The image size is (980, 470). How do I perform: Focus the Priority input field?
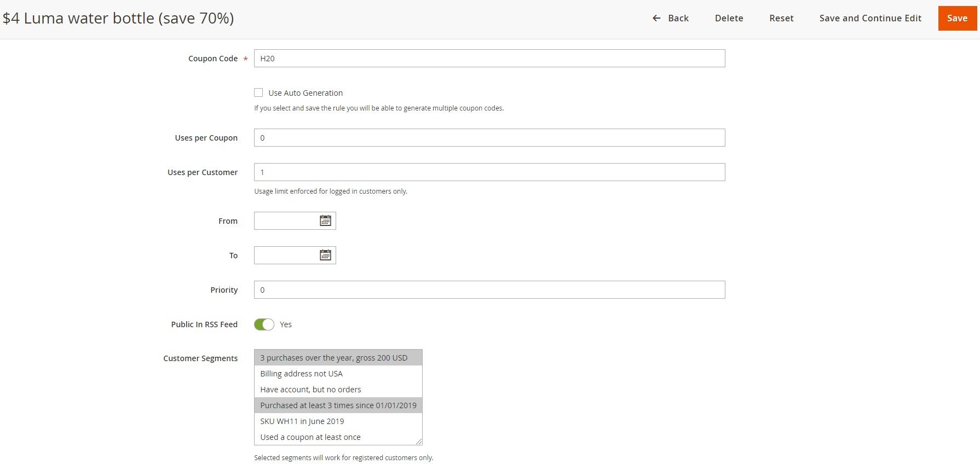[489, 290]
